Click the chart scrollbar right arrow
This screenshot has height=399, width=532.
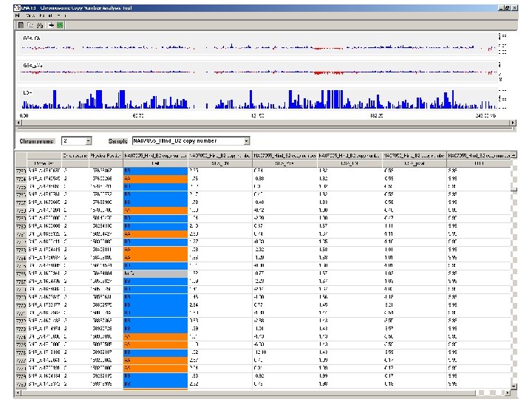click(513, 123)
